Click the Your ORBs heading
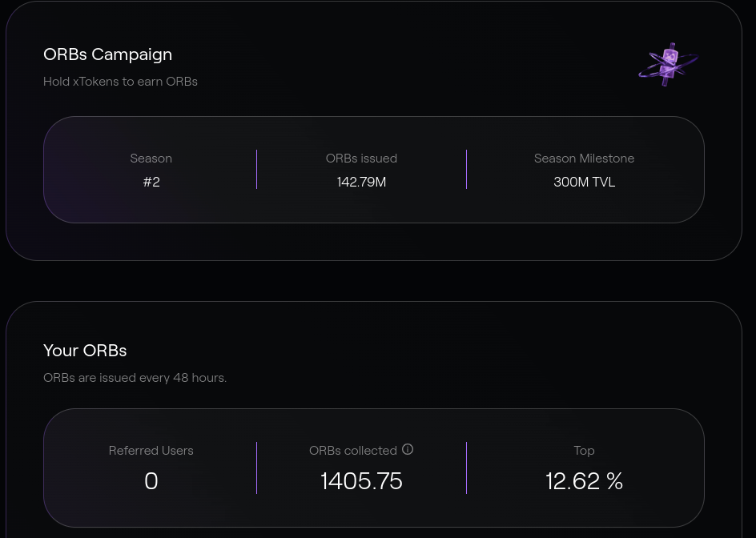 (x=85, y=351)
